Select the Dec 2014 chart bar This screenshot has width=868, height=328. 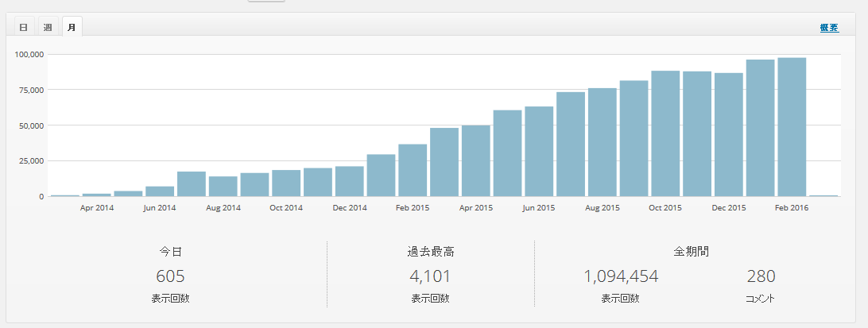click(349, 181)
